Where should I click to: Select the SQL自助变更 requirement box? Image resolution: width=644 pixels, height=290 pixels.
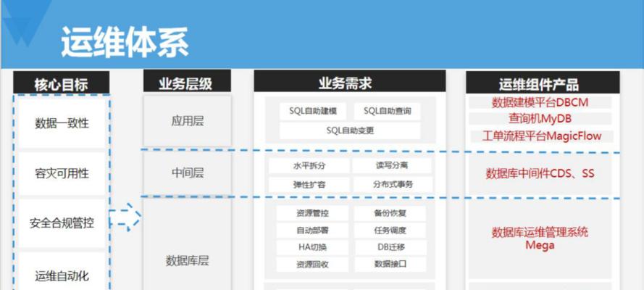point(350,130)
